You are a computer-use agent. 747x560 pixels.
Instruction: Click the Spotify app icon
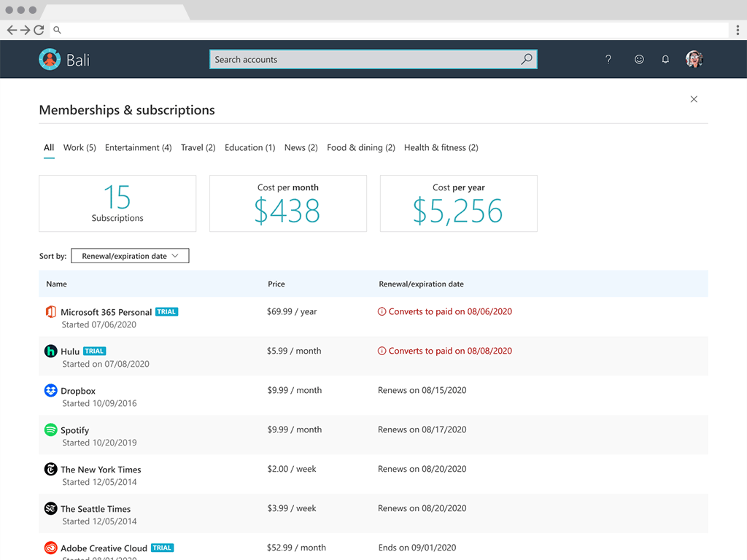[x=50, y=429]
